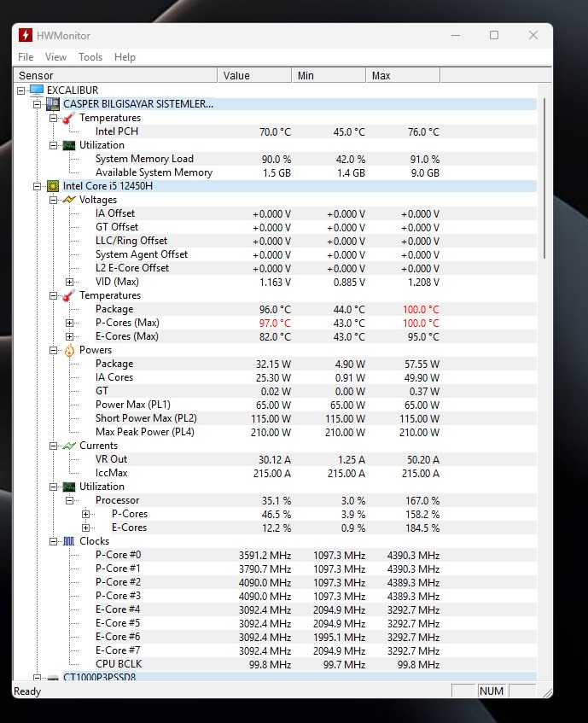Image resolution: width=588 pixels, height=723 pixels.
Task: Click the Powers flame icon
Action: (69, 350)
